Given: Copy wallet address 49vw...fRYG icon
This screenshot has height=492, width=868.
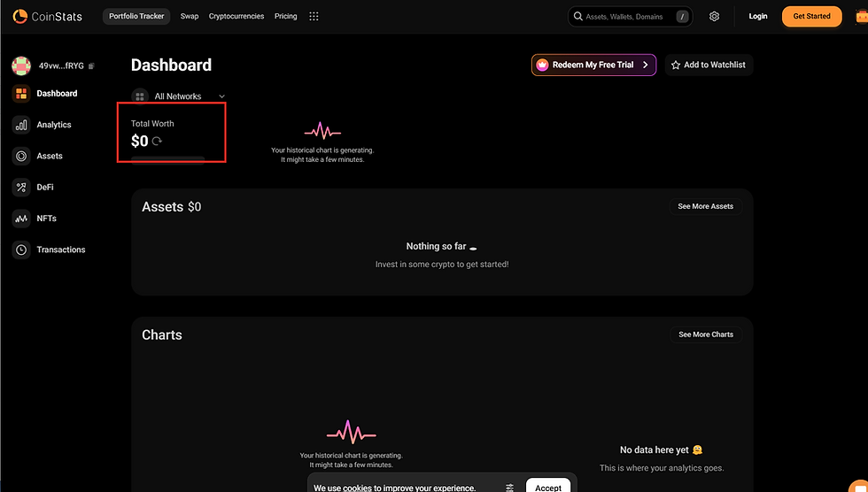Looking at the screenshot, I should click(91, 65).
